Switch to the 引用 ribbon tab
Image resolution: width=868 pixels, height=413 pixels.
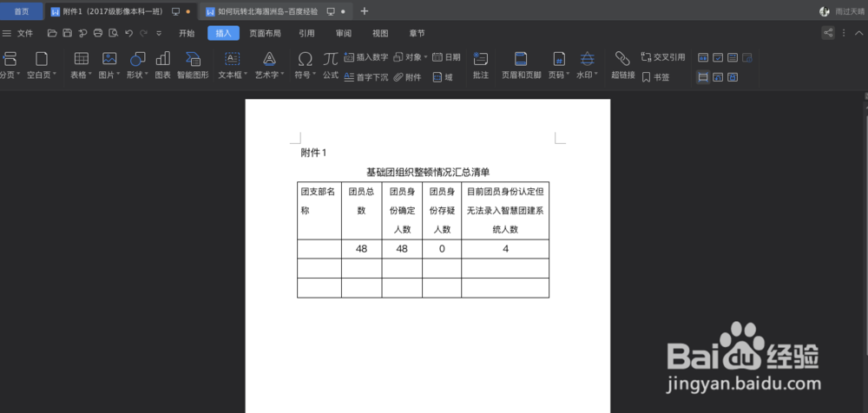point(306,33)
